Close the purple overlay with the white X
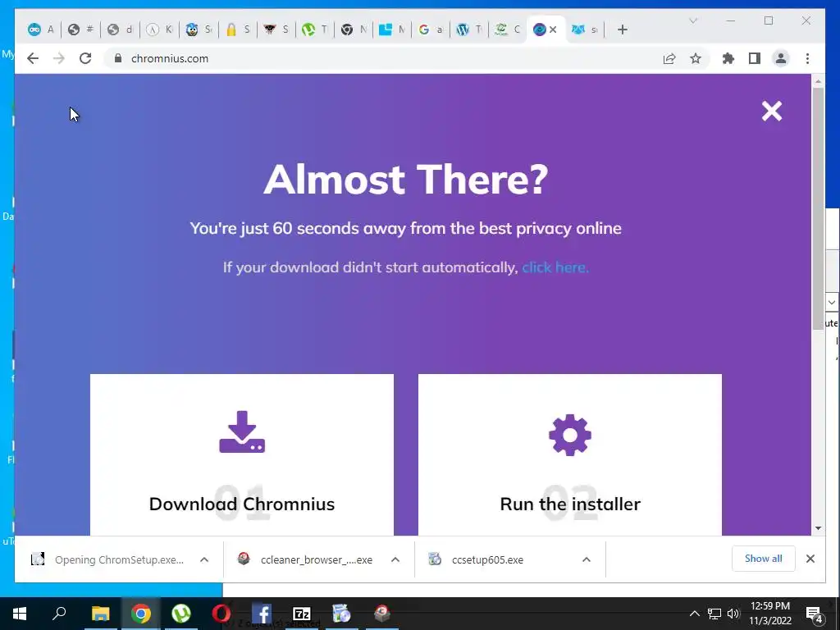Viewport: 840px width, 630px height. click(x=772, y=112)
